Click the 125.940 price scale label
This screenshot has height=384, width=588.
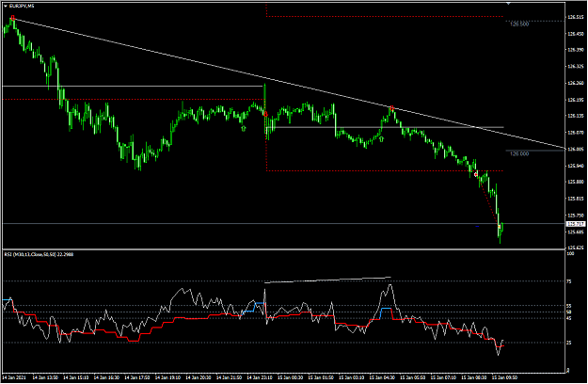575,166
